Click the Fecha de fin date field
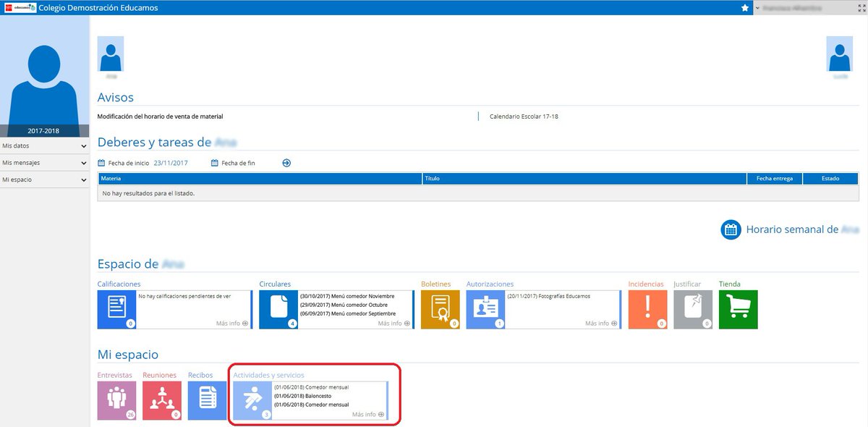 click(x=238, y=163)
